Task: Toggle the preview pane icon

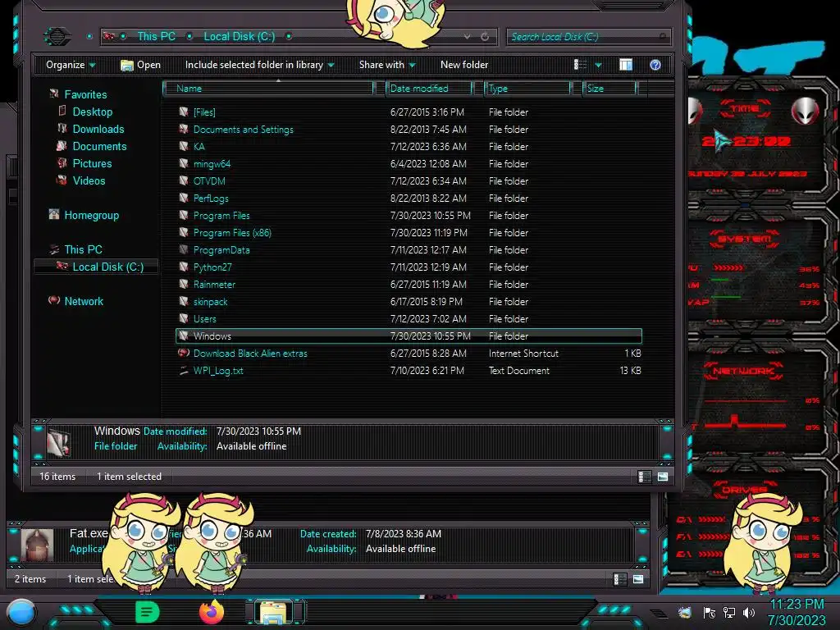Action: tap(626, 65)
